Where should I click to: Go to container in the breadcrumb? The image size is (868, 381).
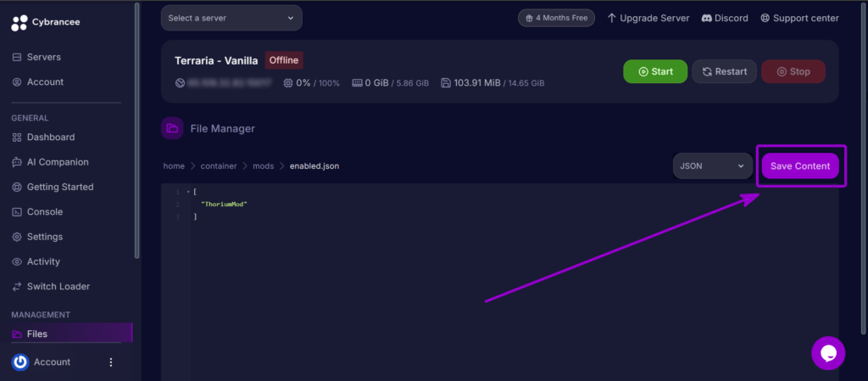(x=219, y=166)
